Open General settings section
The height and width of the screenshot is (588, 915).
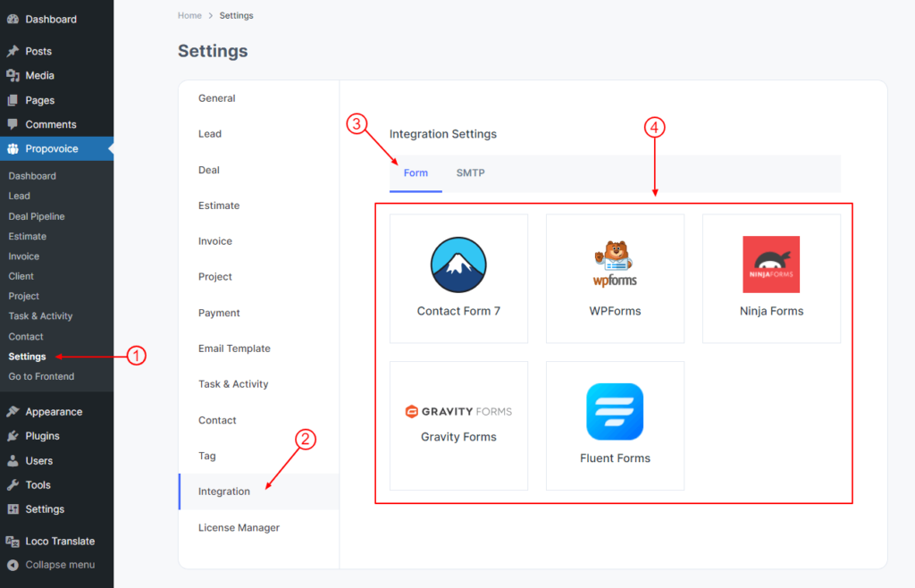click(x=216, y=98)
